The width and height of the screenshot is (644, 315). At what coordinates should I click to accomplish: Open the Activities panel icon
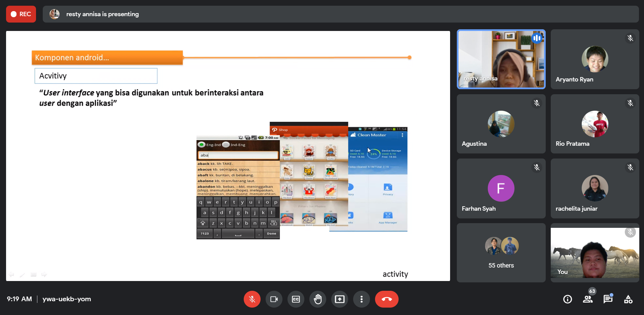coord(628,299)
